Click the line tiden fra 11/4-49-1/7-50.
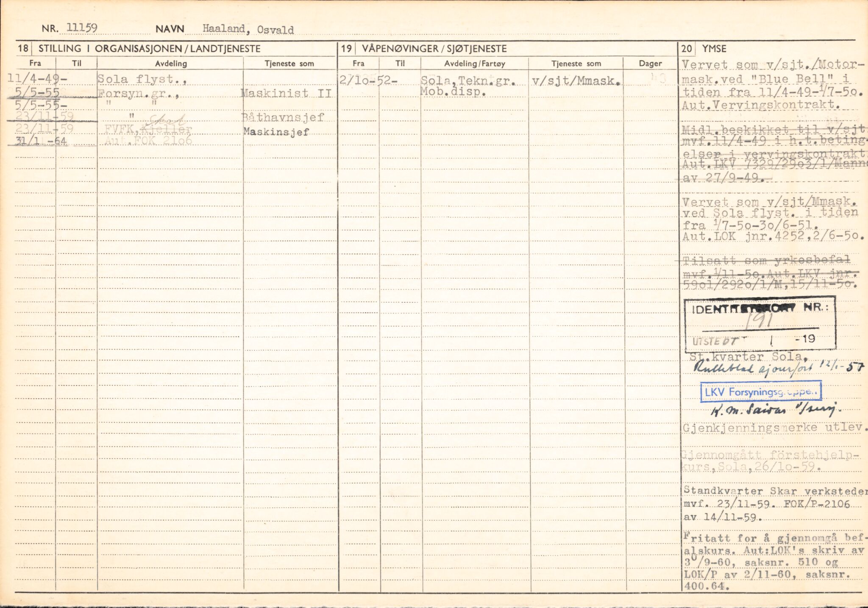The width and height of the screenshot is (868, 608). (772, 92)
